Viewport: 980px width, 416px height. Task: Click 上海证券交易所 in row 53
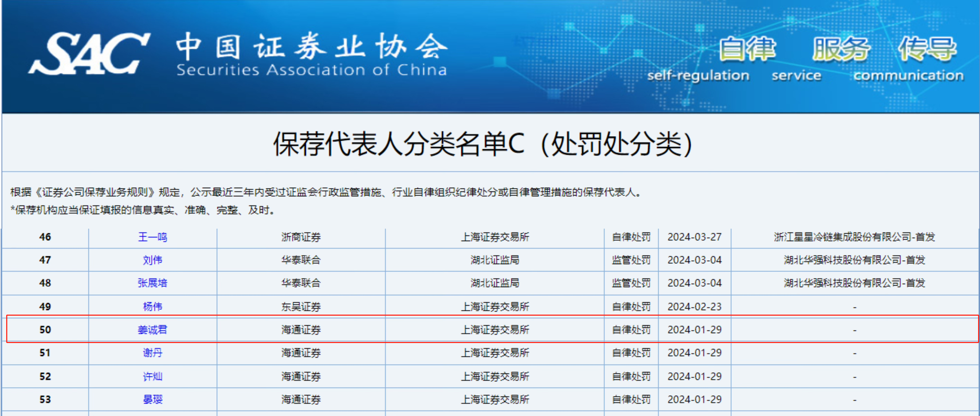tap(495, 399)
